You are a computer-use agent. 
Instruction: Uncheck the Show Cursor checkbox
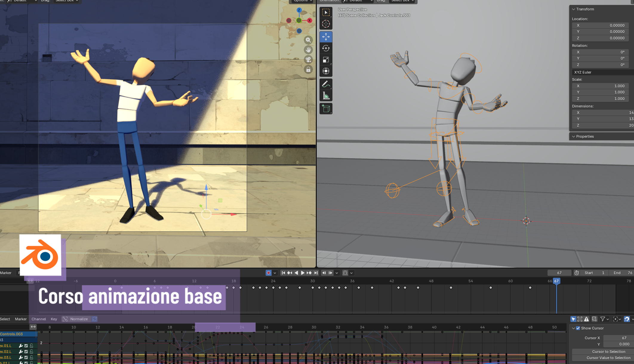point(578,328)
